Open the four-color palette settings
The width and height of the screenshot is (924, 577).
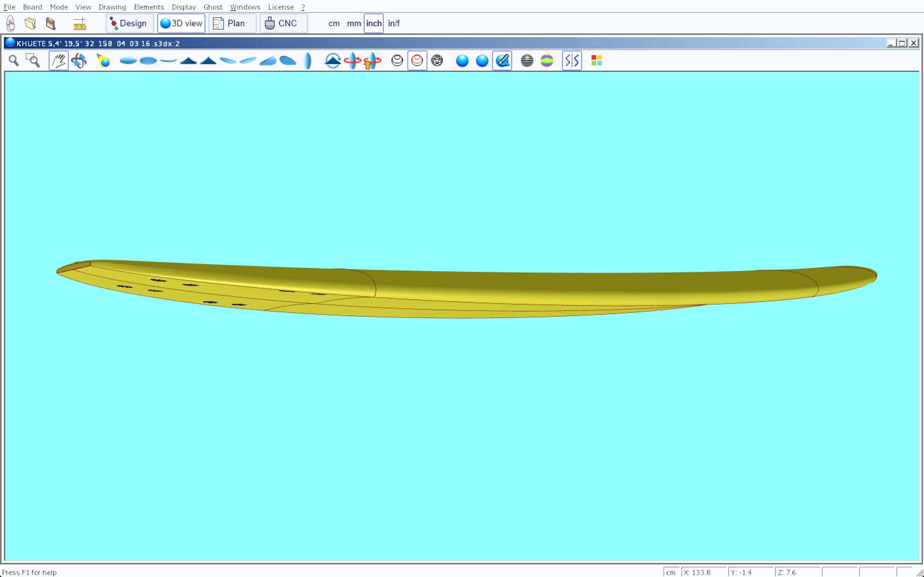click(x=596, y=61)
